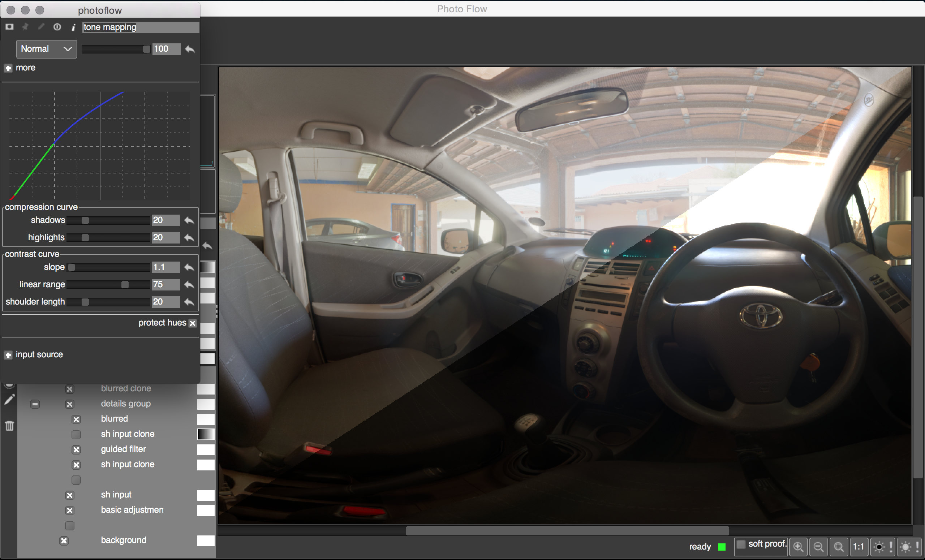Image resolution: width=925 pixels, height=560 pixels.
Task: Toggle the highlight clipping warning icon
Action: pos(909,547)
